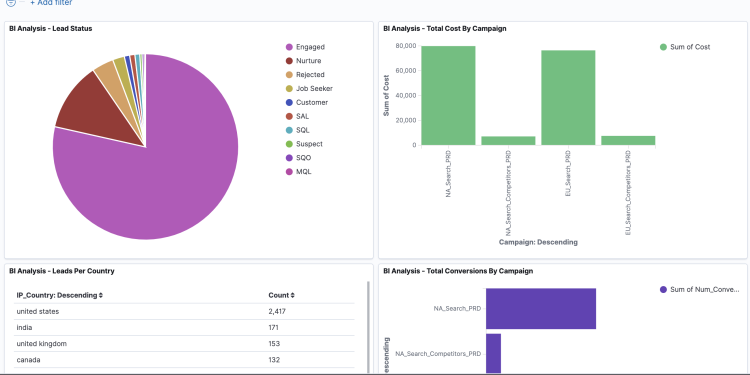
Task: Select the united states table row
Action: pyautogui.click(x=184, y=311)
